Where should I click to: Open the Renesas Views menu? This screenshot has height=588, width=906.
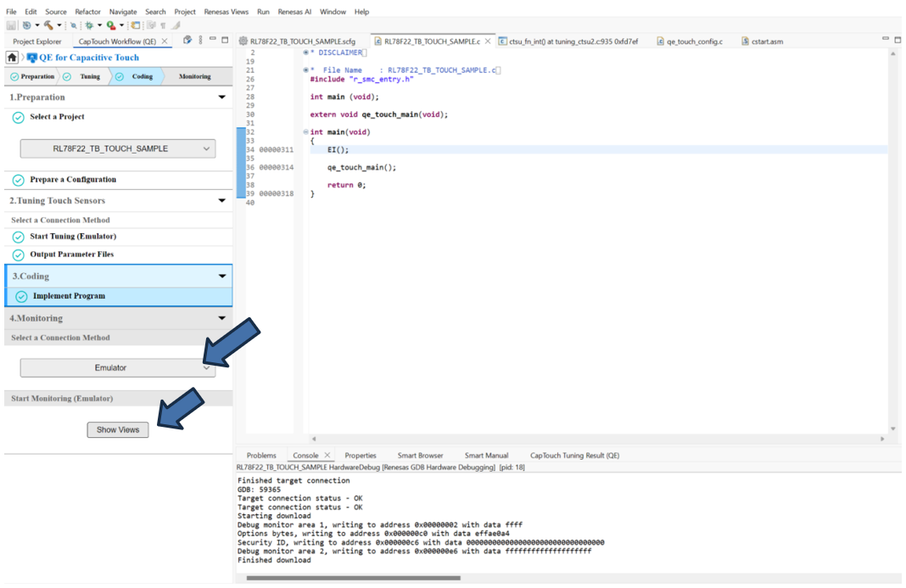click(226, 12)
